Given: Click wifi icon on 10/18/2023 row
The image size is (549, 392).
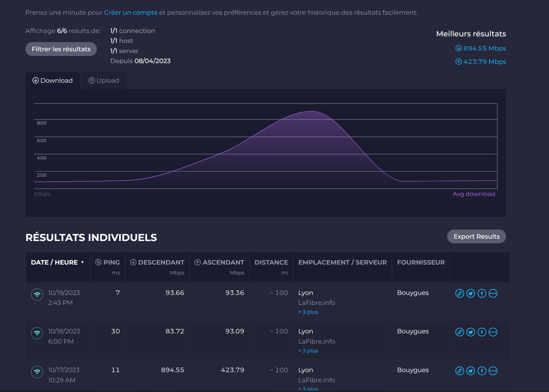Looking at the screenshot, I should pos(37,333).
